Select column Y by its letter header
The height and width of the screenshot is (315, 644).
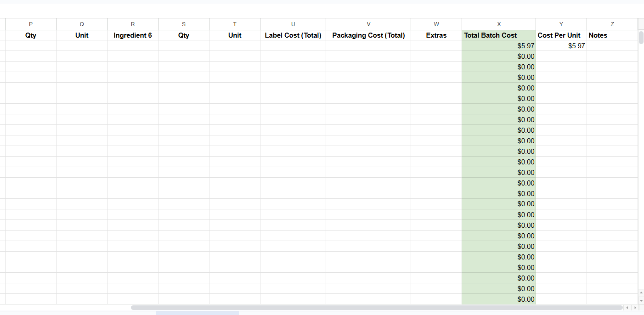[x=561, y=24]
